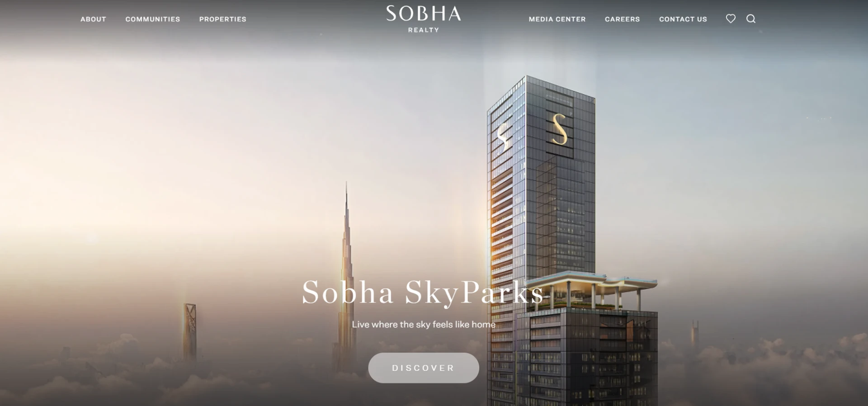This screenshot has height=406, width=868.
Task: Go to MEDIA CENTER page
Action: [557, 19]
